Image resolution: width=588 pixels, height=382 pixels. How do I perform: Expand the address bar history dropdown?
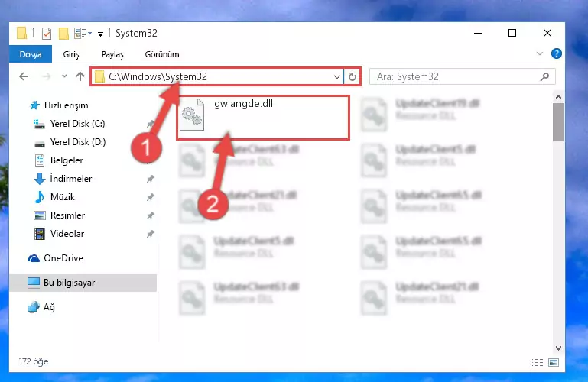click(x=337, y=76)
